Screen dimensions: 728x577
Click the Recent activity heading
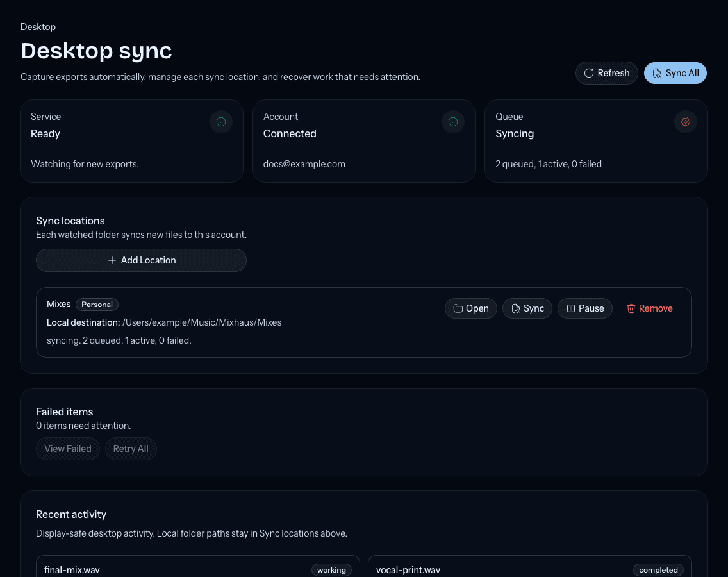(x=71, y=514)
